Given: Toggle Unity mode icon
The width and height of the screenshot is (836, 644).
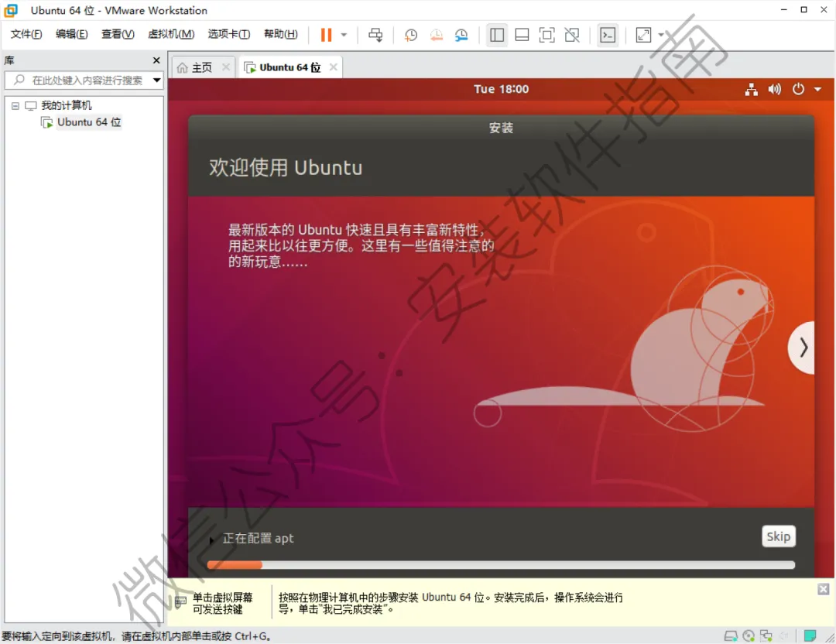Looking at the screenshot, I should 572,35.
